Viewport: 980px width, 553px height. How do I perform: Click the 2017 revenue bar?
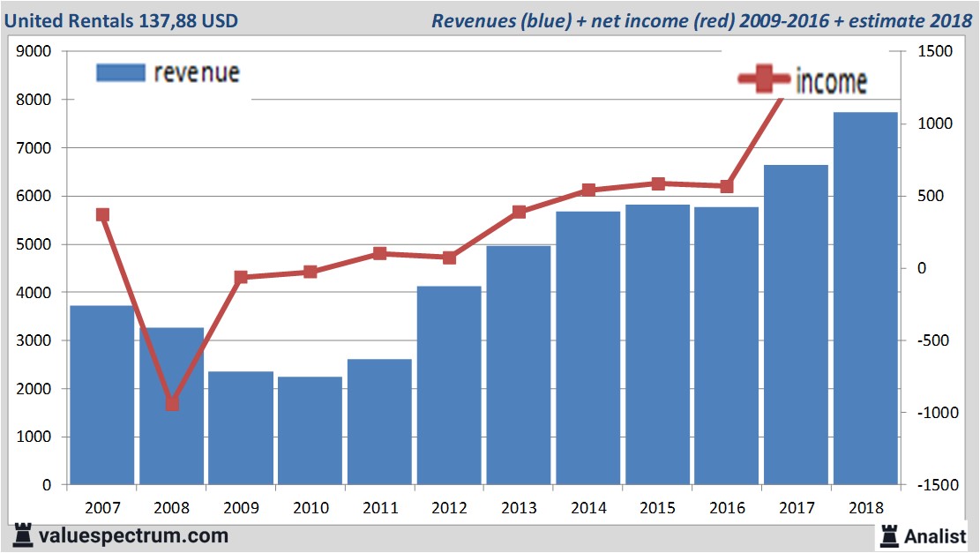click(x=796, y=325)
